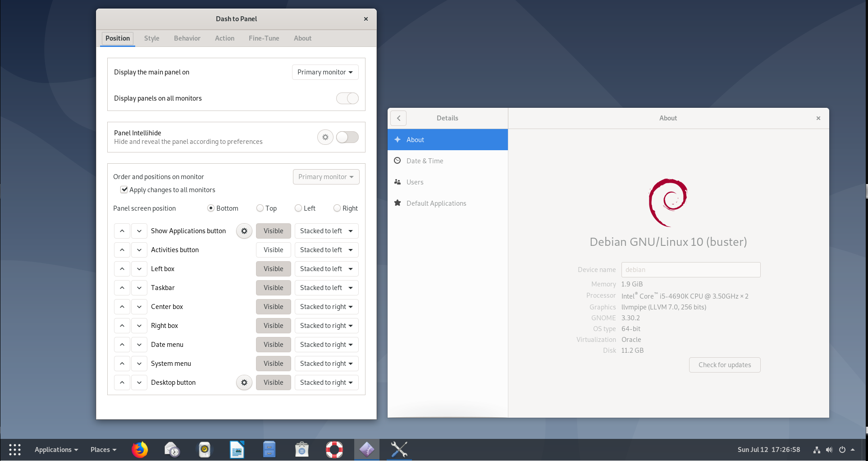Viewport: 868px width, 461px height.
Task: Open Help lifebuoy icon in taskbar
Action: tap(334, 450)
